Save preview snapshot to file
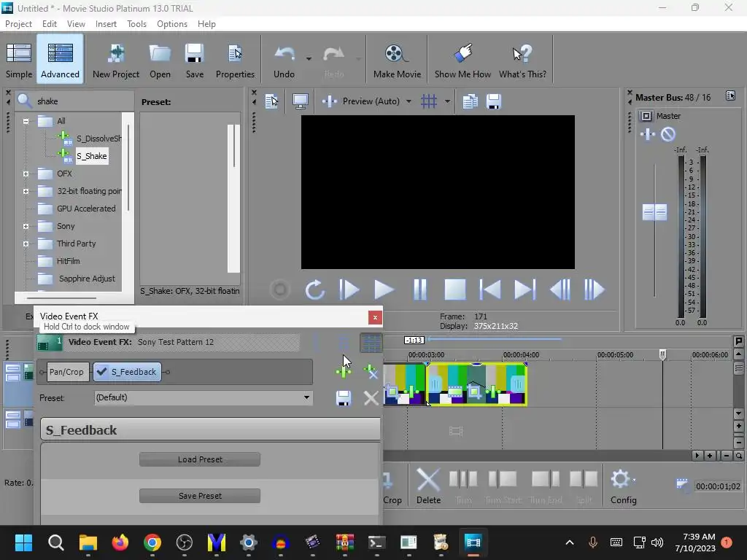The image size is (747, 560). pos(494,101)
